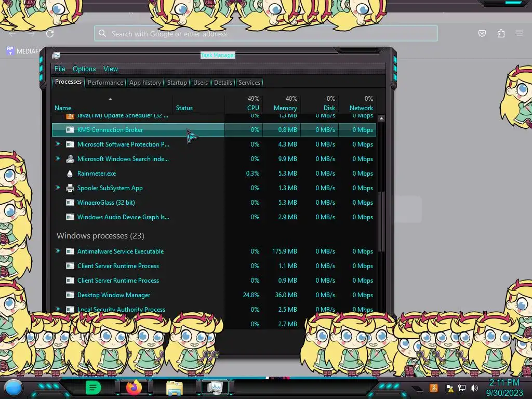
Task: Open the Firefox hamburger application menu
Action: click(x=520, y=33)
